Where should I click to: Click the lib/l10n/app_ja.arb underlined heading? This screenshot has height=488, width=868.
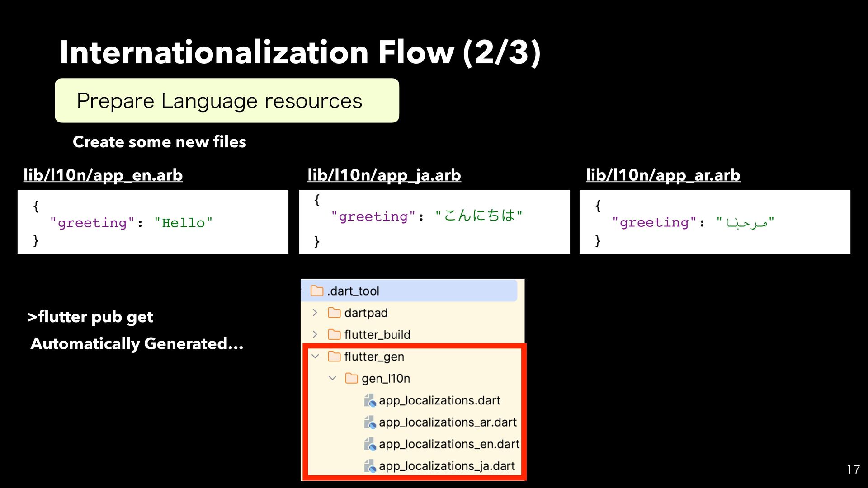[384, 175]
